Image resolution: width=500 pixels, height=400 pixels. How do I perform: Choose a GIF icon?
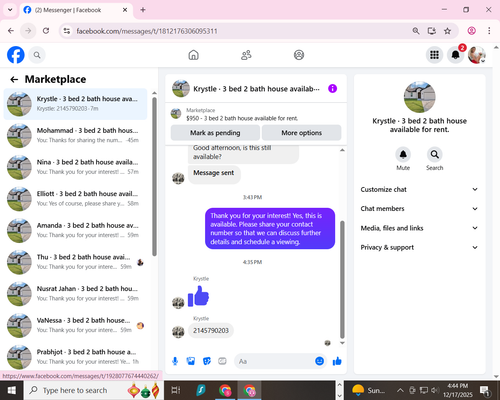(x=222, y=361)
